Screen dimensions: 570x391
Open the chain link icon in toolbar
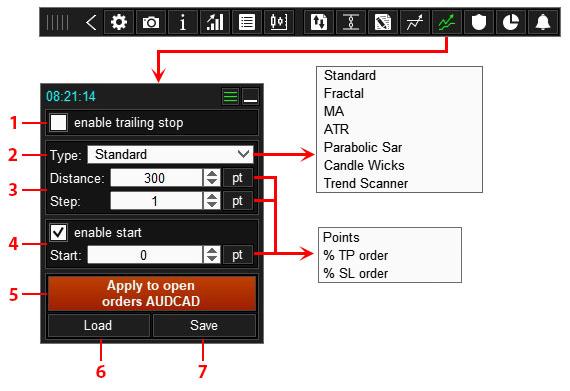tap(351, 22)
